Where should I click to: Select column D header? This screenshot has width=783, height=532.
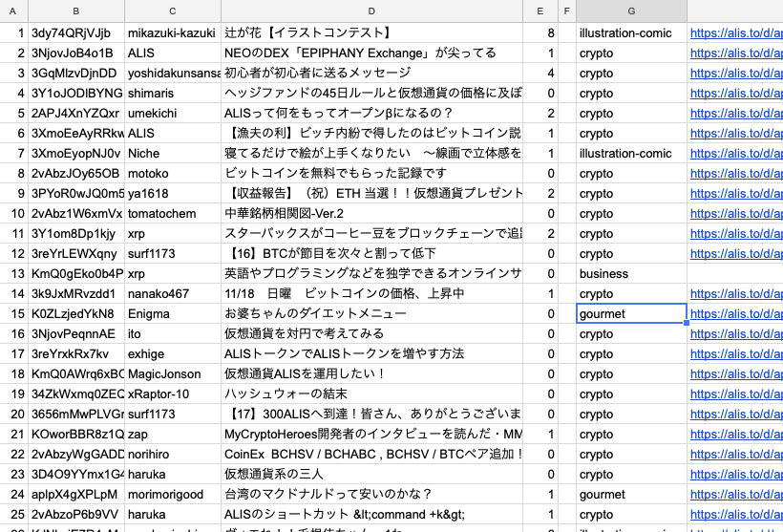click(371, 11)
